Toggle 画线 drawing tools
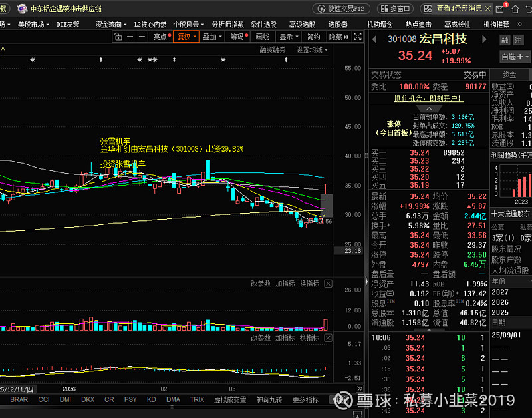This screenshot has width=532, height=418. [262, 37]
